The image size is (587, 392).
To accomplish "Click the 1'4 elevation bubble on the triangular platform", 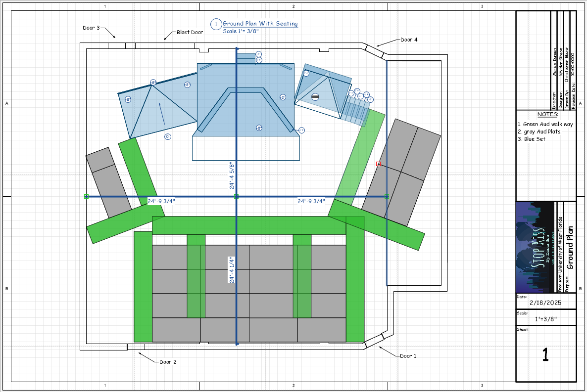I will pos(306,73).
